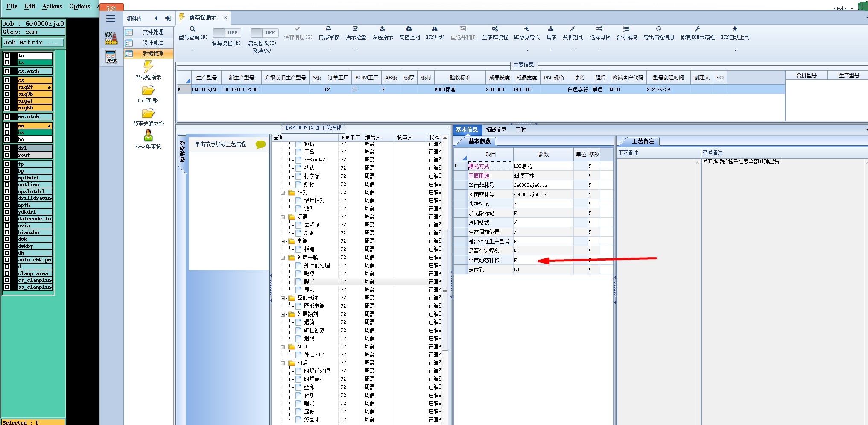Open the calculator link tool icon
The width and height of the screenshot is (868, 425).
(111, 57)
